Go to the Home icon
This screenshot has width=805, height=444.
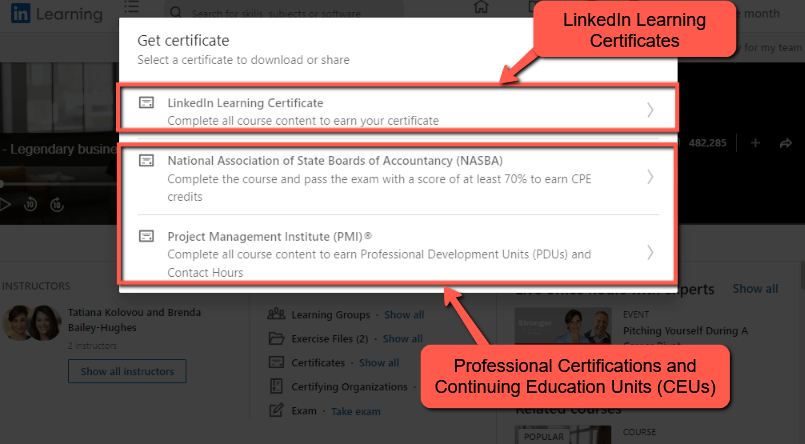[481, 7]
